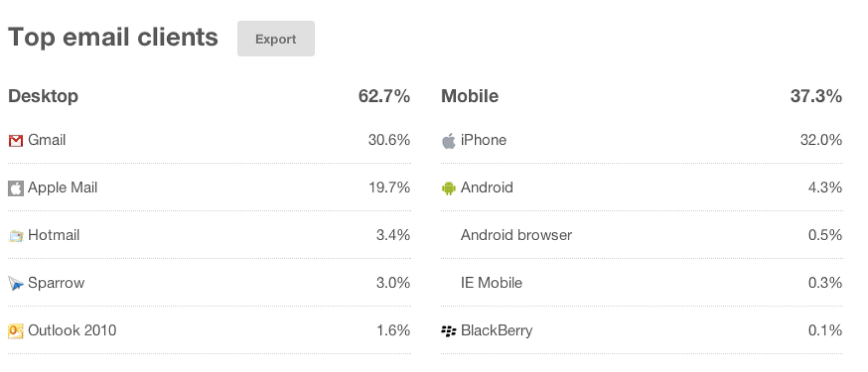868x372 pixels.
Task: Click the IE Mobile row label
Action: tap(491, 283)
